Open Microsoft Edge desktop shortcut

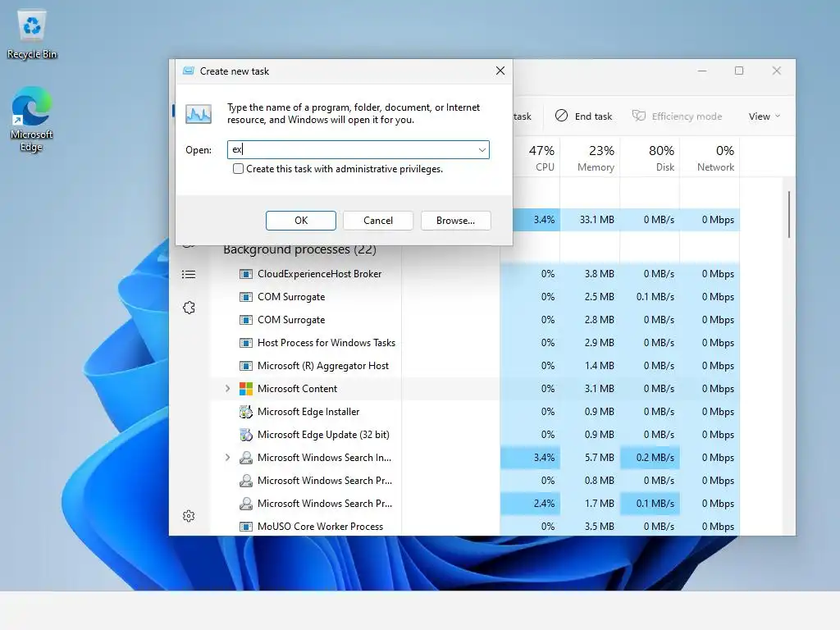[x=32, y=119]
